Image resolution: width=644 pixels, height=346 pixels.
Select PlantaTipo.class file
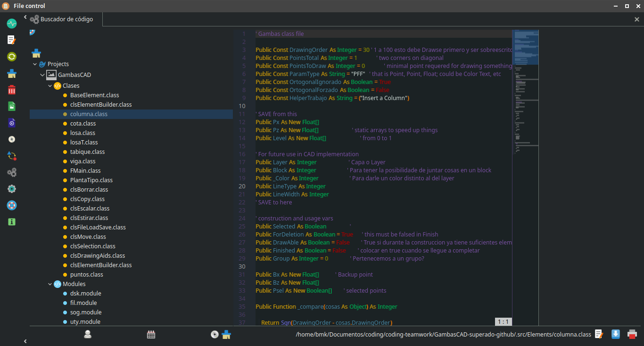(91, 180)
